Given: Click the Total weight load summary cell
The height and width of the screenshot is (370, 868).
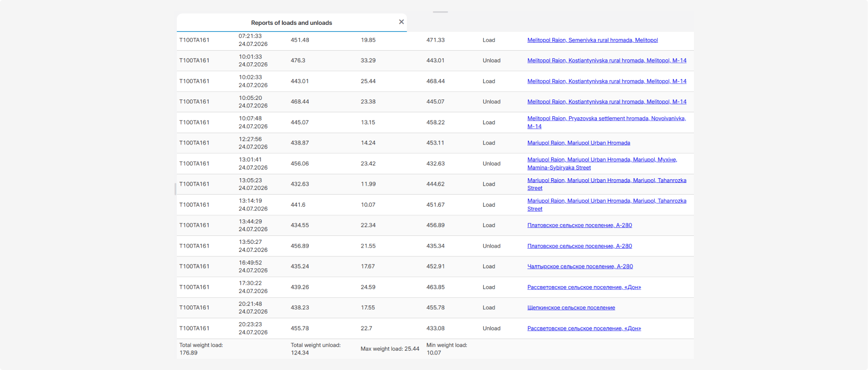Looking at the screenshot, I should coord(201,349).
